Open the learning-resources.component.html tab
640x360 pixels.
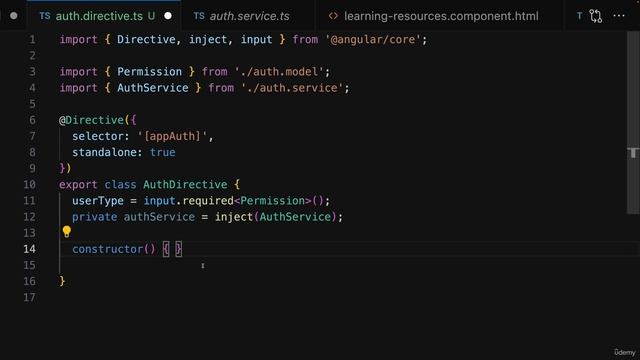tap(441, 16)
